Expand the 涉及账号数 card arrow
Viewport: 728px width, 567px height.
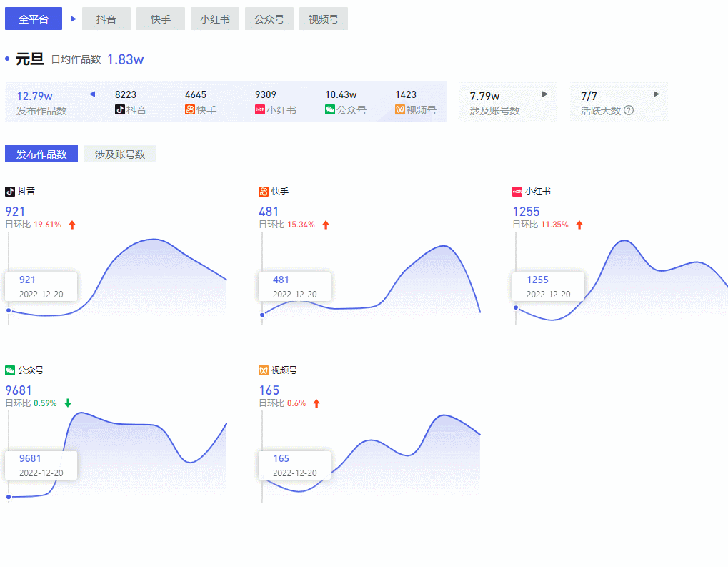pos(544,94)
